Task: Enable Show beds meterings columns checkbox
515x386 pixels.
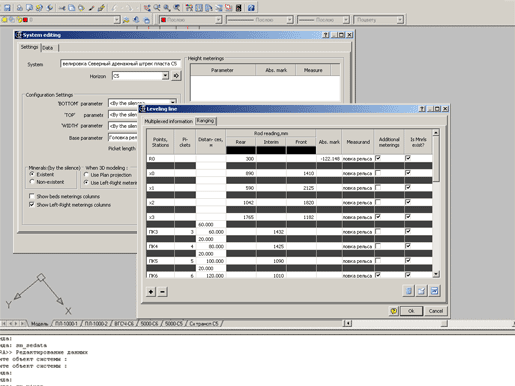Action: [x=32, y=196]
